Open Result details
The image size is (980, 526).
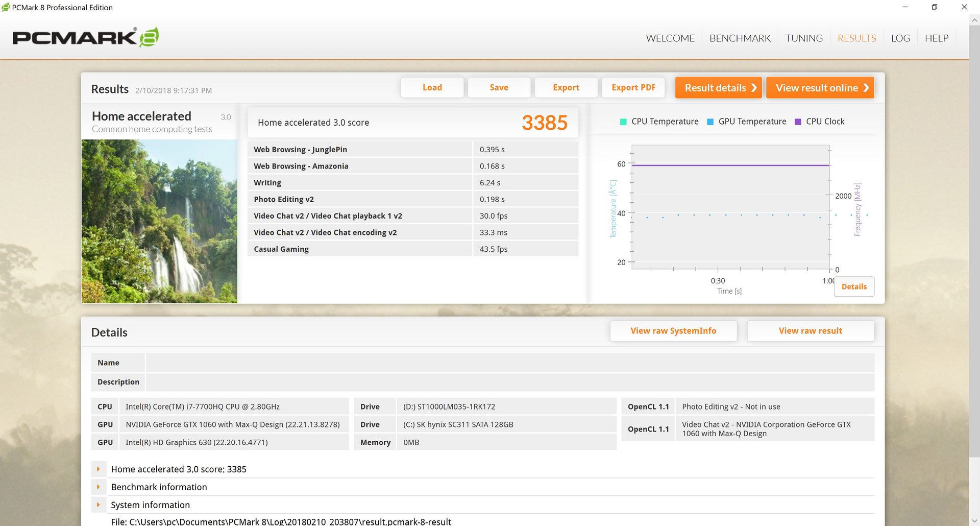point(719,88)
